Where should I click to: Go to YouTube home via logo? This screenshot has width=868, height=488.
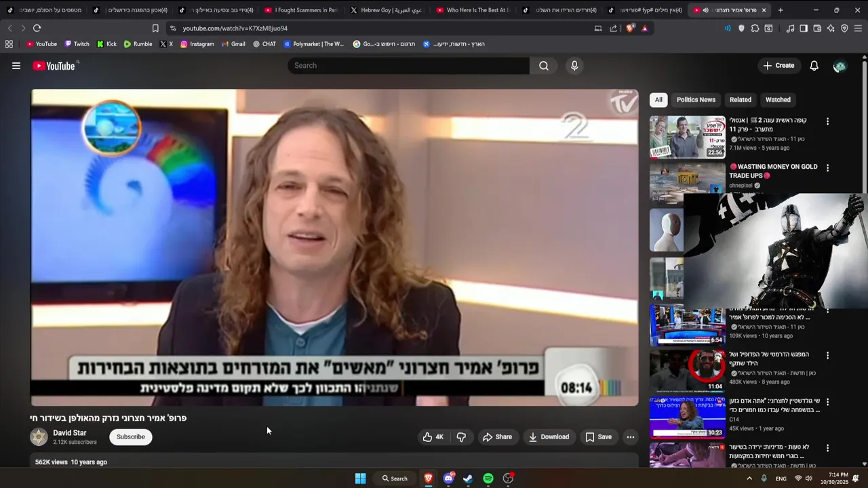coord(54,66)
